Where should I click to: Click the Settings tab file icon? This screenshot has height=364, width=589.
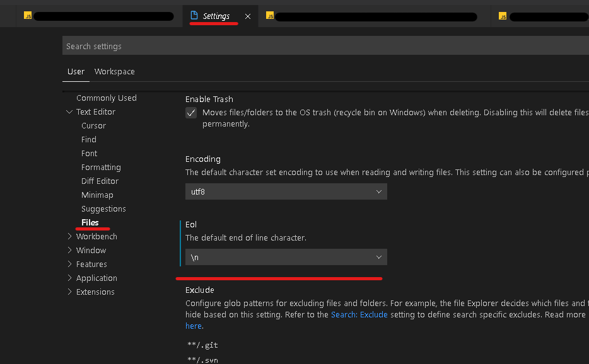click(x=194, y=16)
